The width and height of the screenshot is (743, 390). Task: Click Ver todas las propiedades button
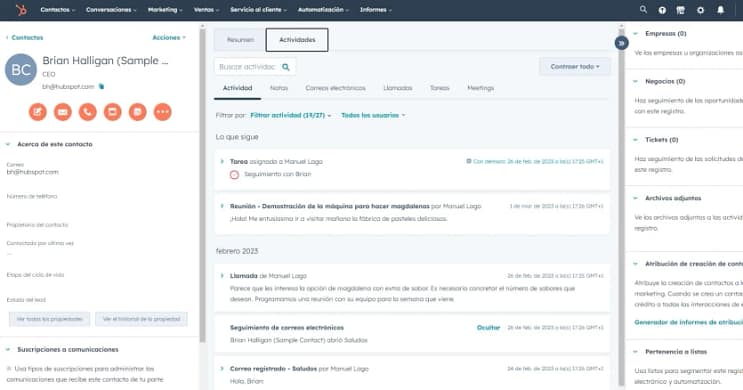point(49,319)
